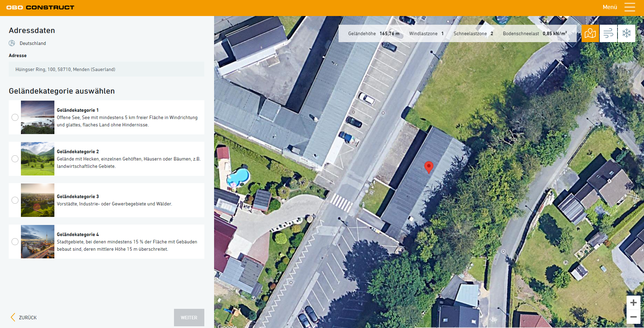The image size is (644, 328).
Task: Click the OBO Construct logo
Action: point(40,7)
